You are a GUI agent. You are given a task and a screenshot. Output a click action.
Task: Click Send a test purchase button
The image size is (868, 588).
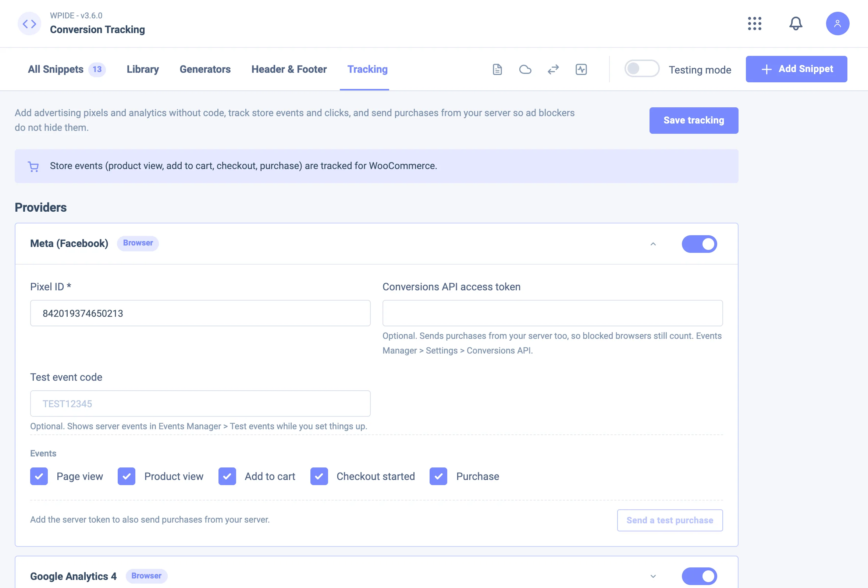tap(670, 520)
